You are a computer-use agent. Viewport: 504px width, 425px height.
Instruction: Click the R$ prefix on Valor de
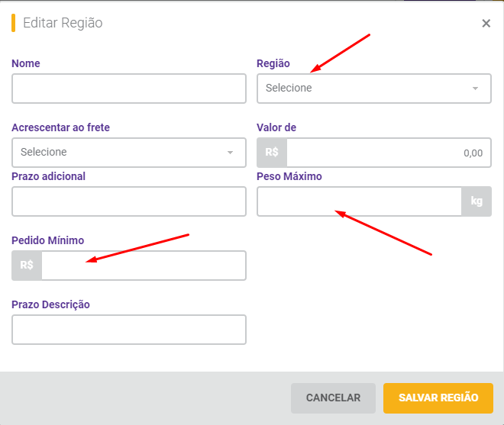tap(272, 153)
